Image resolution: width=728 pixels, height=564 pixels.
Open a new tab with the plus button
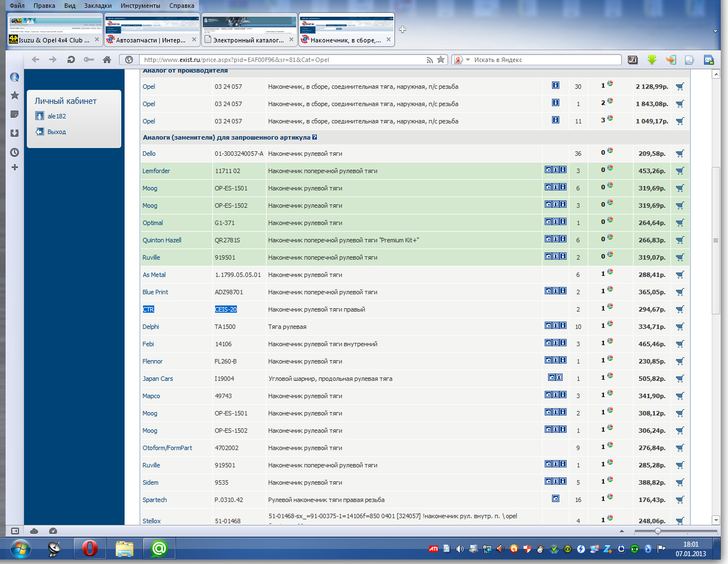[x=402, y=30]
